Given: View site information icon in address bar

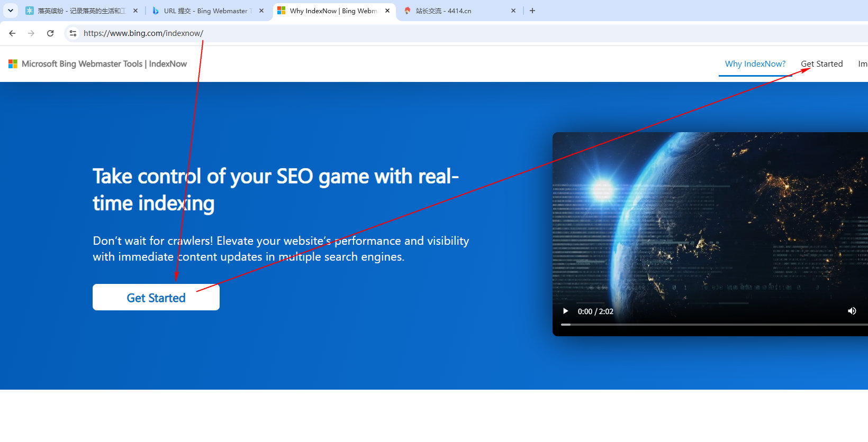Looking at the screenshot, I should click(73, 33).
